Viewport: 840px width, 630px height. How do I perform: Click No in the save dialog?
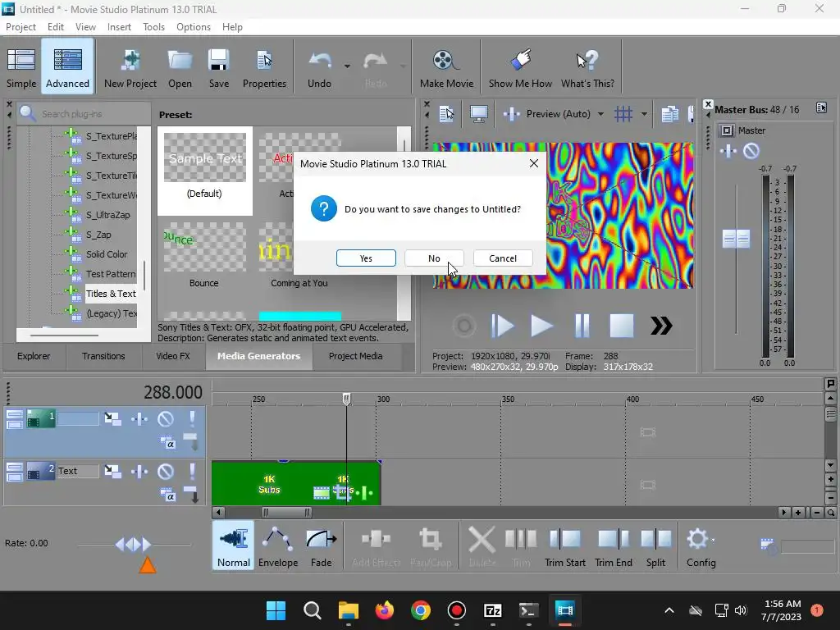coord(434,258)
